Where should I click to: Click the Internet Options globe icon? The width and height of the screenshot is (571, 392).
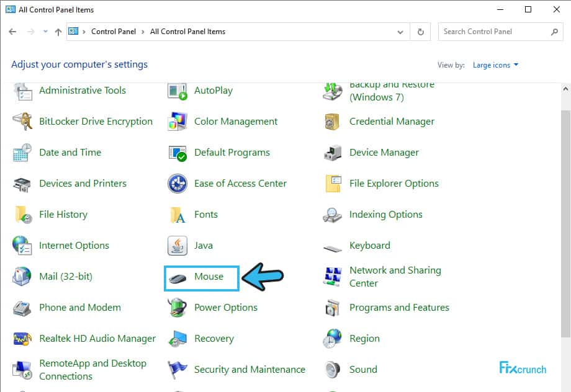point(22,246)
